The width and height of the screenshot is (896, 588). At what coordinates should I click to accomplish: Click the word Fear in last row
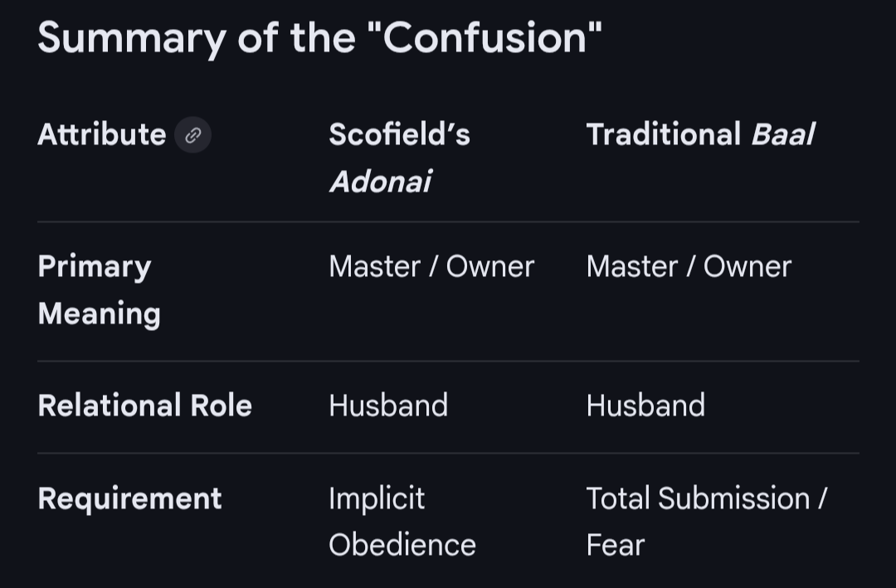coord(615,545)
